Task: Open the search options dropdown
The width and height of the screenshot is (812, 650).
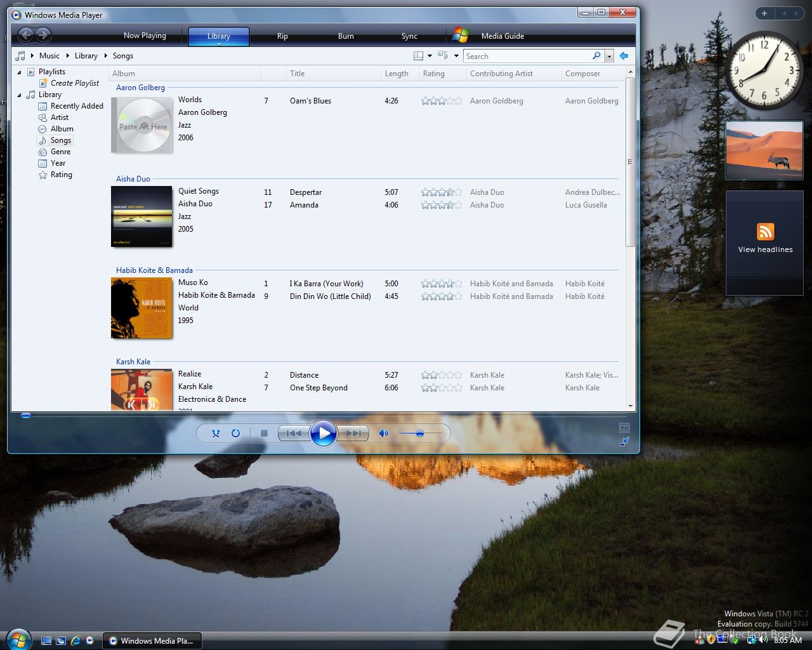Action: pos(609,56)
